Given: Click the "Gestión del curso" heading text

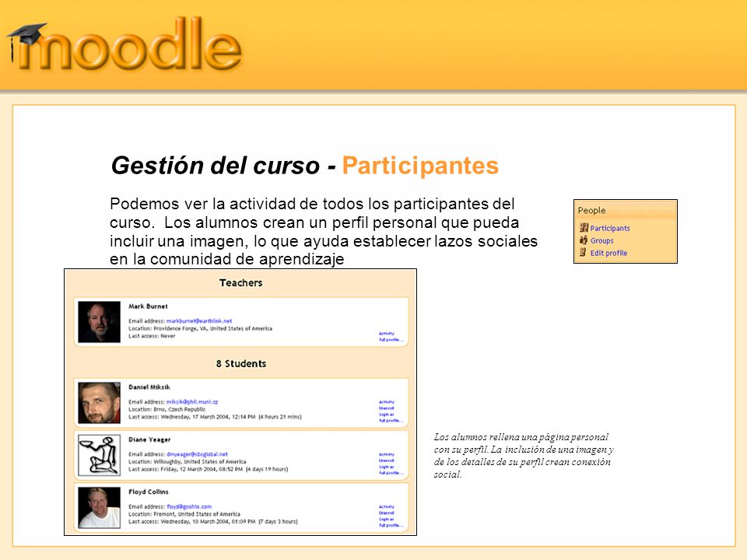Looking at the screenshot, I should [x=216, y=166].
